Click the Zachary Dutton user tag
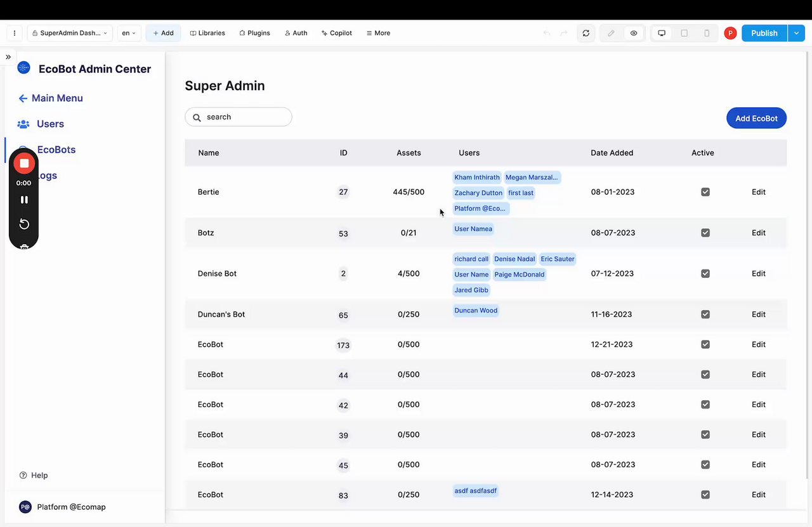Image resolution: width=812 pixels, height=527 pixels. 478,193
